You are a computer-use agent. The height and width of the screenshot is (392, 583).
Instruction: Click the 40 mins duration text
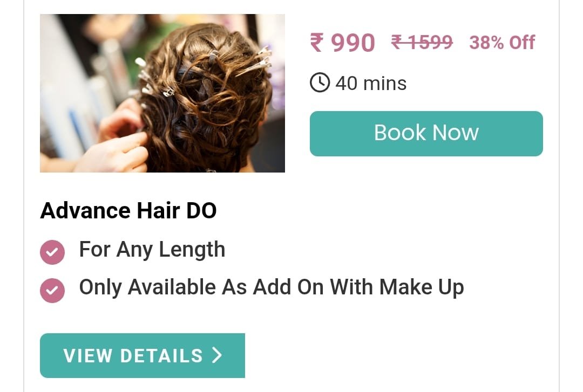click(371, 83)
